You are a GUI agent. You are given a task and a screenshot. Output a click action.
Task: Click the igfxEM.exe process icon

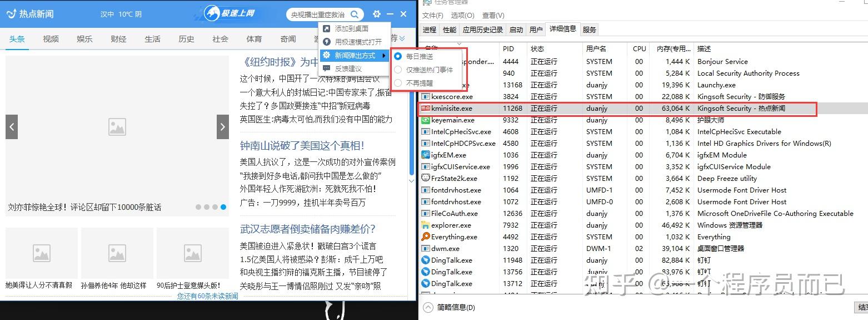click(426, 155)
